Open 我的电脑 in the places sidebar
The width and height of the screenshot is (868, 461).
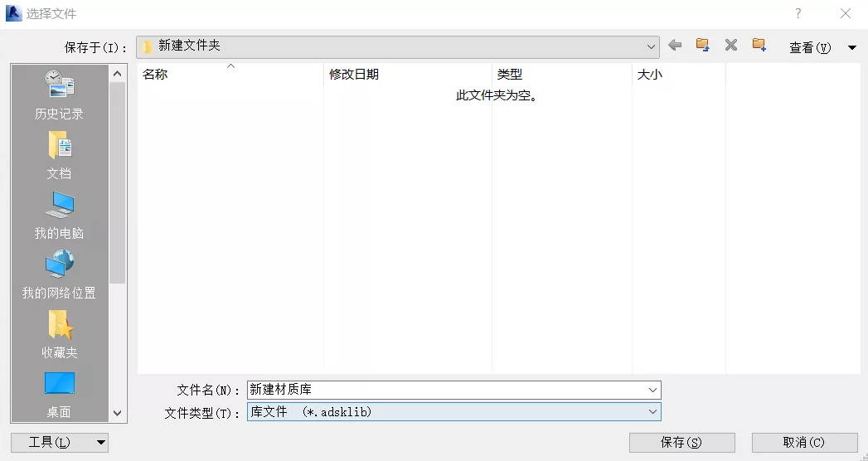point(59,216)
